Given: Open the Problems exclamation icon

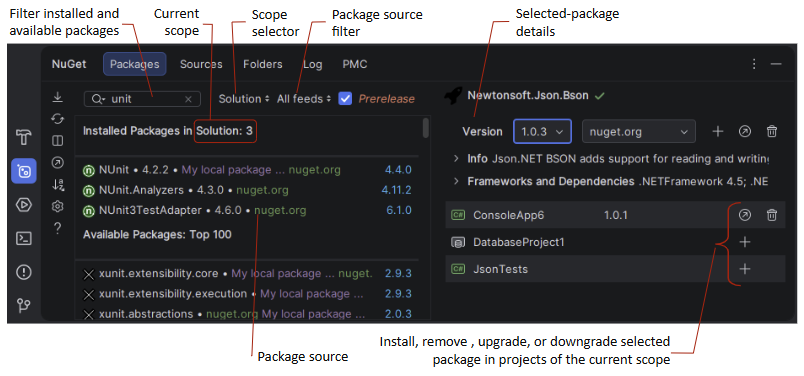Looking at the screenshot, I should click(24, 272).
